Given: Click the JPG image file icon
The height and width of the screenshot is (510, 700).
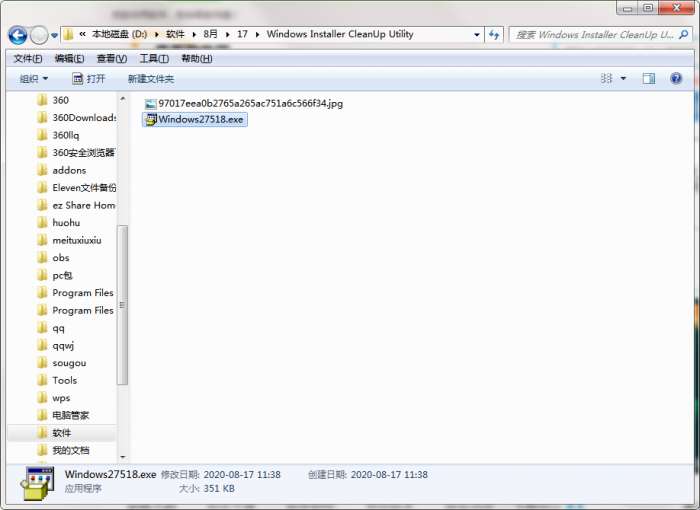Looking at the screenshot, I should pos(150,104).
